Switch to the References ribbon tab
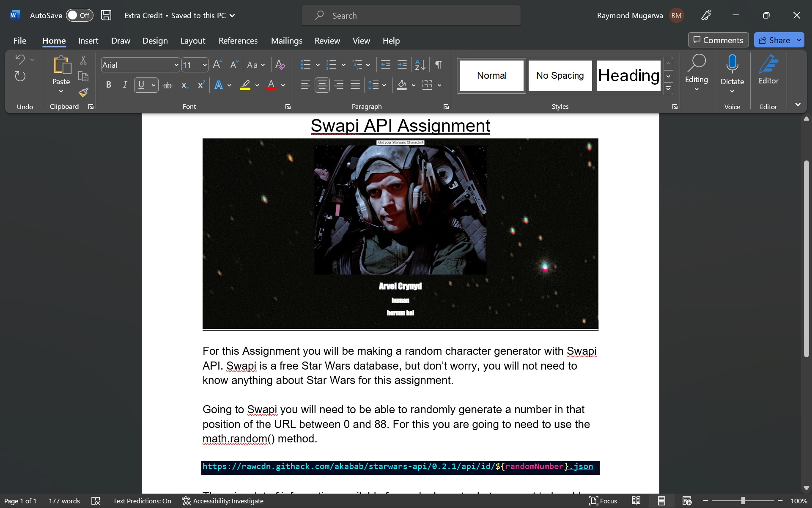Viewport: 812px width, 508px height. coord(238,41)
